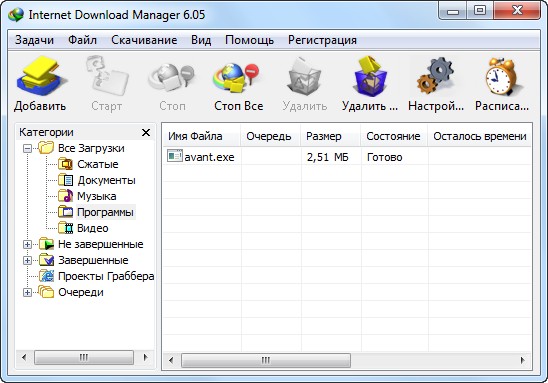The height and width of the screenshot is (383, 548).
Task: Click the IDM logo in title bar
Action: coord(15,15)
